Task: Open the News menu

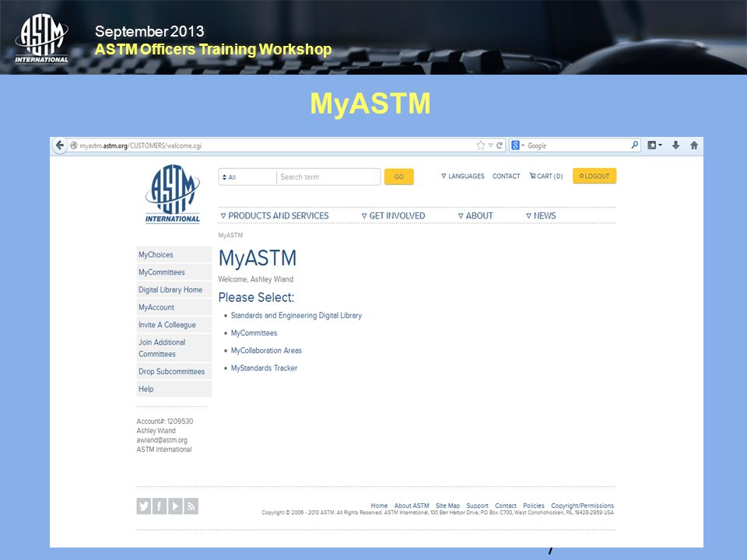Action: click(541, 215)
